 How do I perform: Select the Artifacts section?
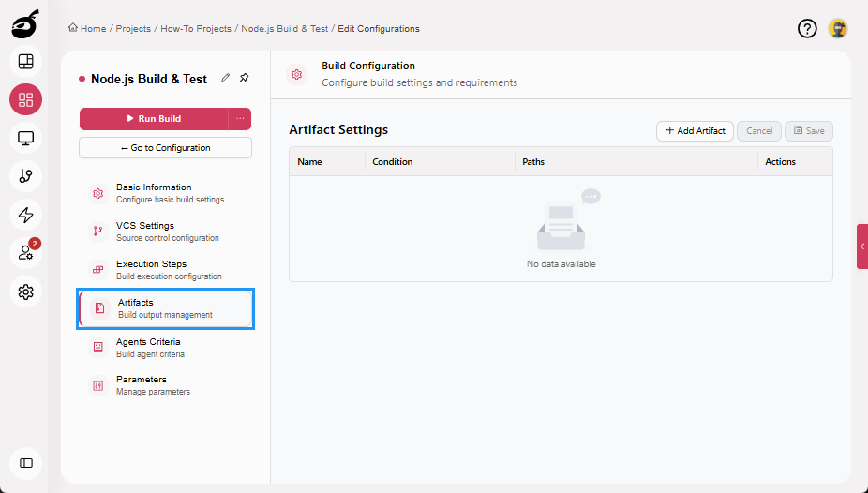click(166, 308)
